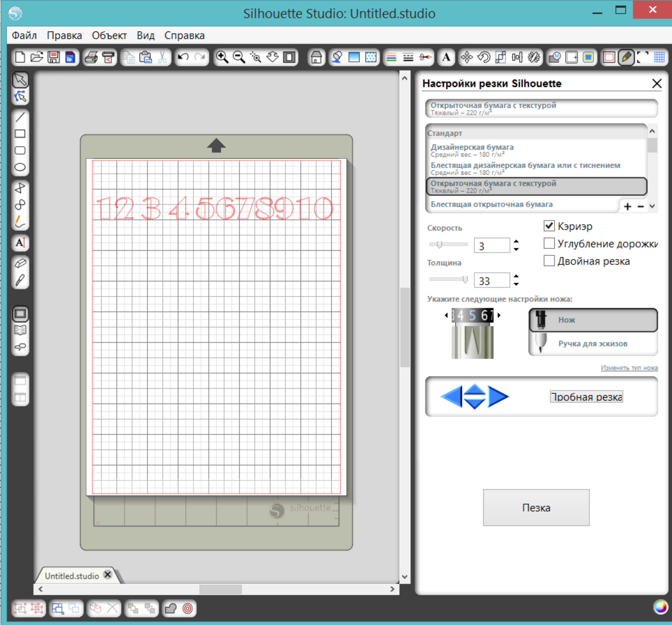Select the Polygon drawing tool
Viewport: 672px width, 625px height.
pos(20,188)
